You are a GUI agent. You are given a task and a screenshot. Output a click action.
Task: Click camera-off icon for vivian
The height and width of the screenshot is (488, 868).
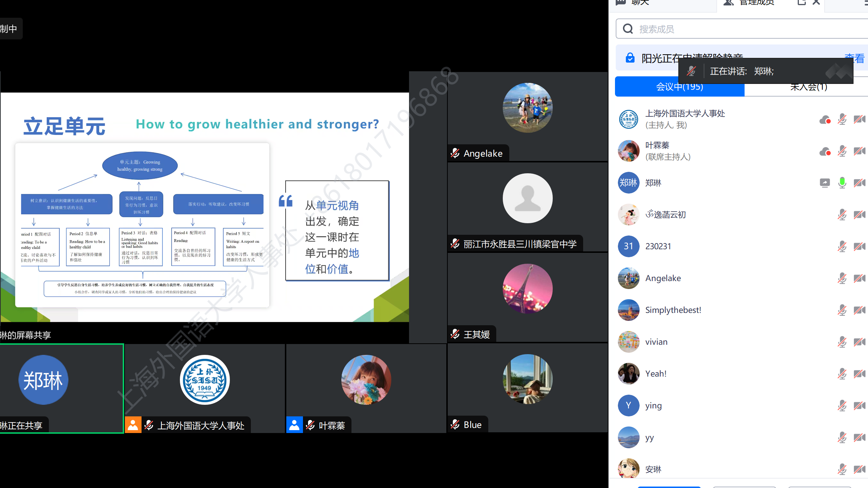pos(859,342)
